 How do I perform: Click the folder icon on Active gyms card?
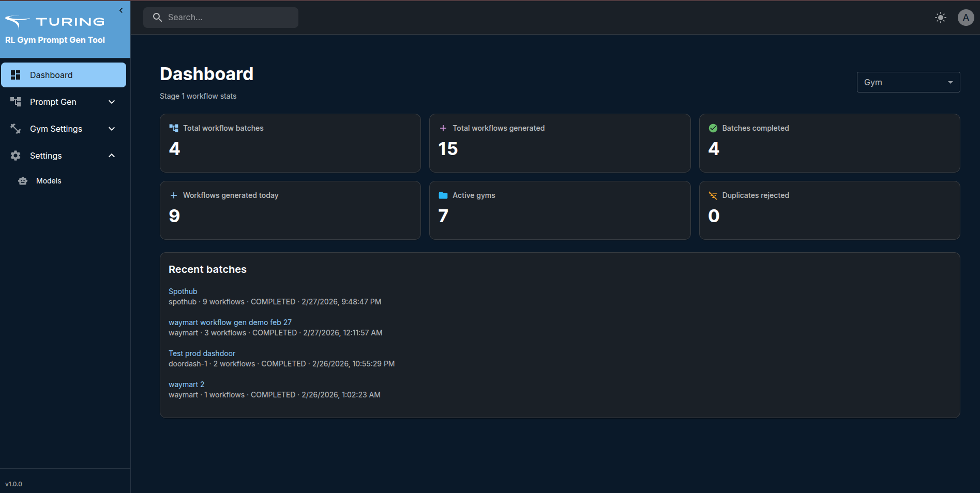coord(443,195)
